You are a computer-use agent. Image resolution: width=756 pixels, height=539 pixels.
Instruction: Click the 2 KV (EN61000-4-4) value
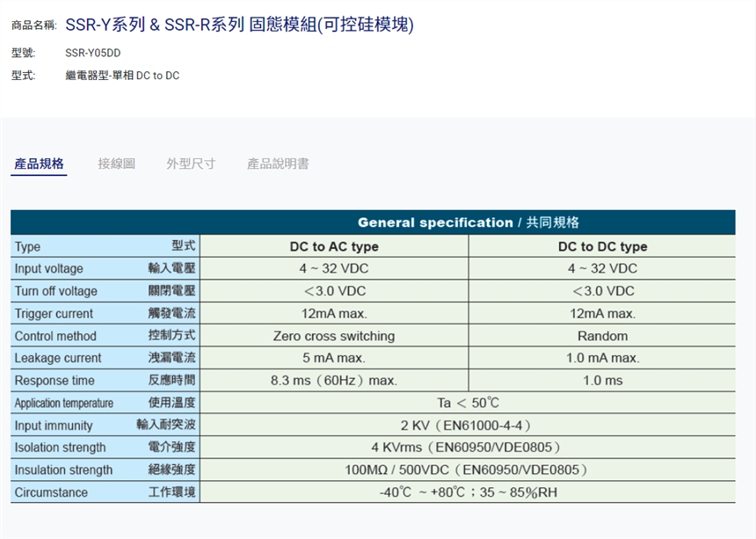point(466,426)
